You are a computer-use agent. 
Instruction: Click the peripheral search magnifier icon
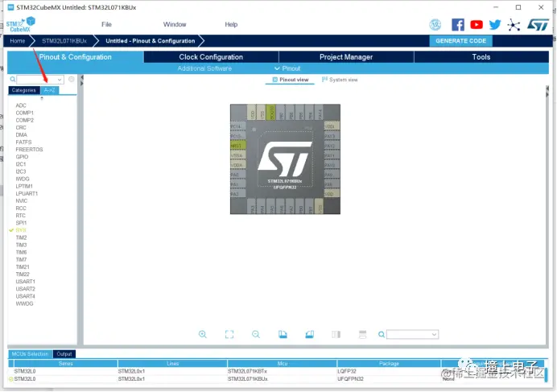point(12,79)
